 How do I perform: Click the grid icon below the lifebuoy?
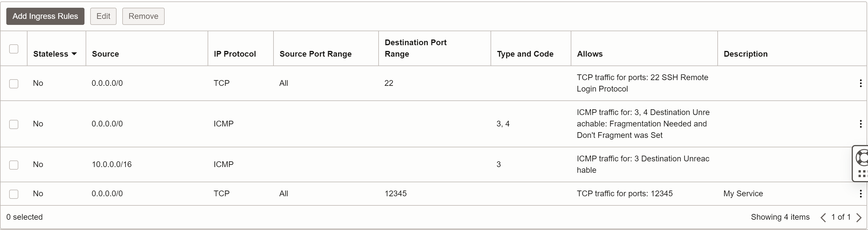(x=862, y=174)
